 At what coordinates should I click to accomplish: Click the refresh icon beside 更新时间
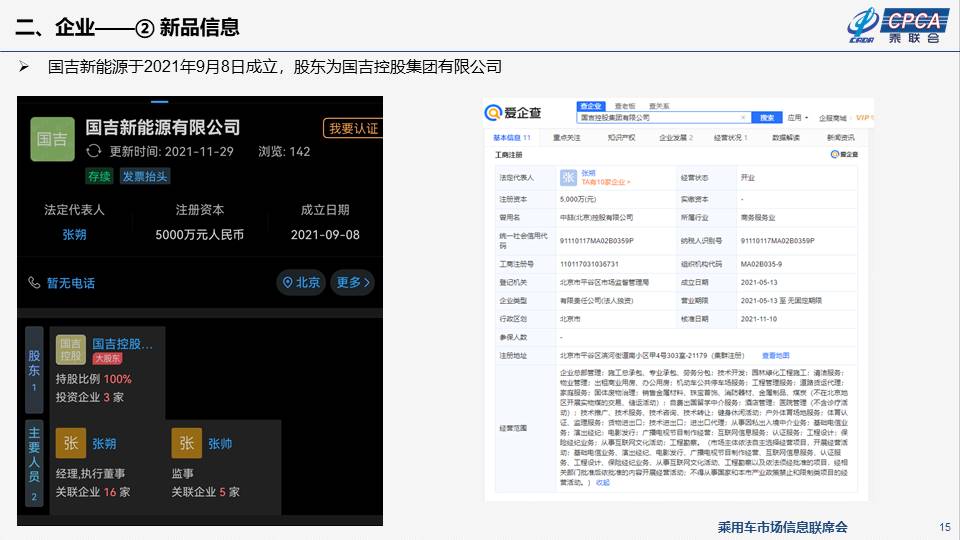(x=94, y=151)
